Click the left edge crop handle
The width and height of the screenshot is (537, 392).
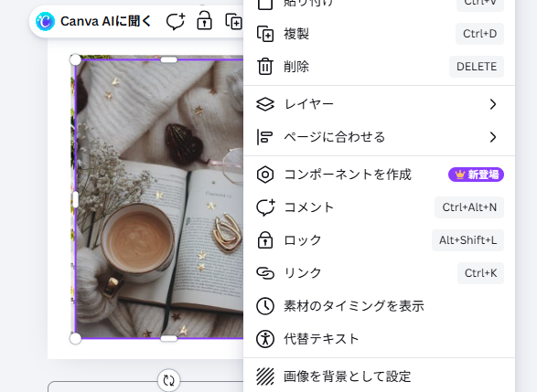point(75,199)
